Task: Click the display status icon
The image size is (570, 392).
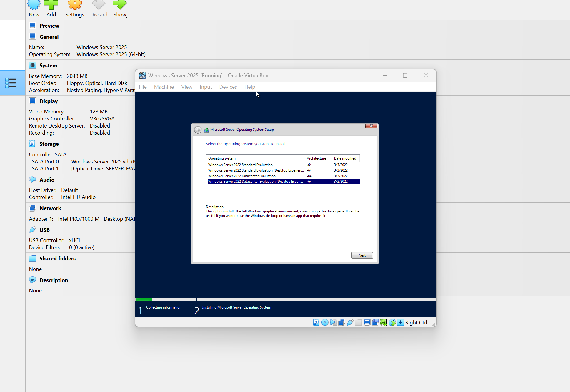Action: coord(367,322)
